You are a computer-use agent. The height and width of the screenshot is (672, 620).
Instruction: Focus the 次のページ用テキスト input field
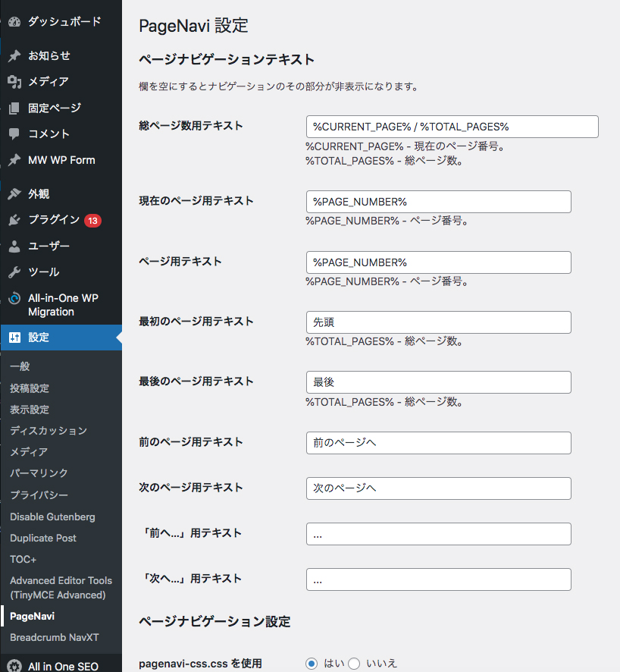tap(438, 488)
